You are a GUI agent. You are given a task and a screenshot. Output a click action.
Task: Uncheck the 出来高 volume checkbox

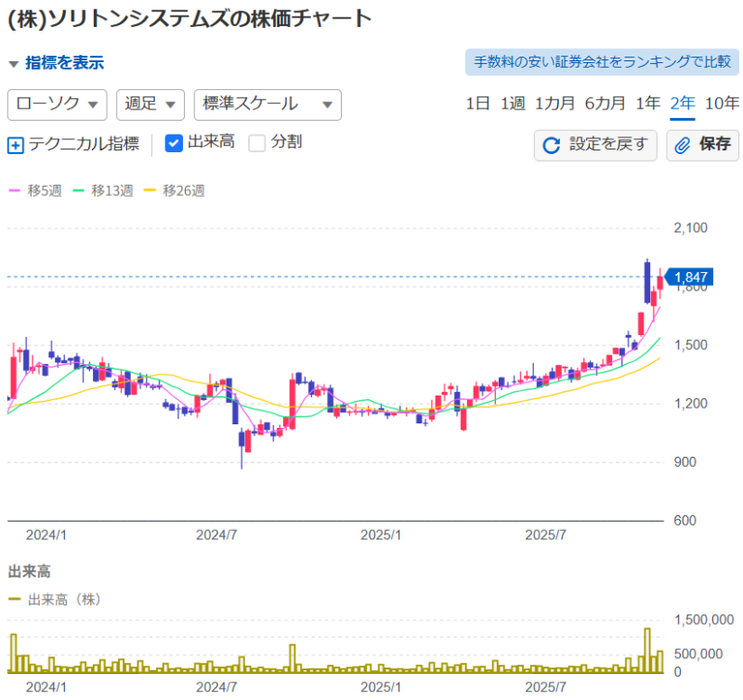coord(174,143)
